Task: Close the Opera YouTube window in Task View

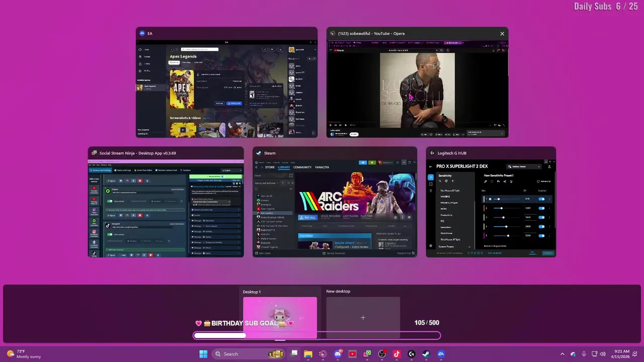Action: pyautogui.click(x=502, y=34)
